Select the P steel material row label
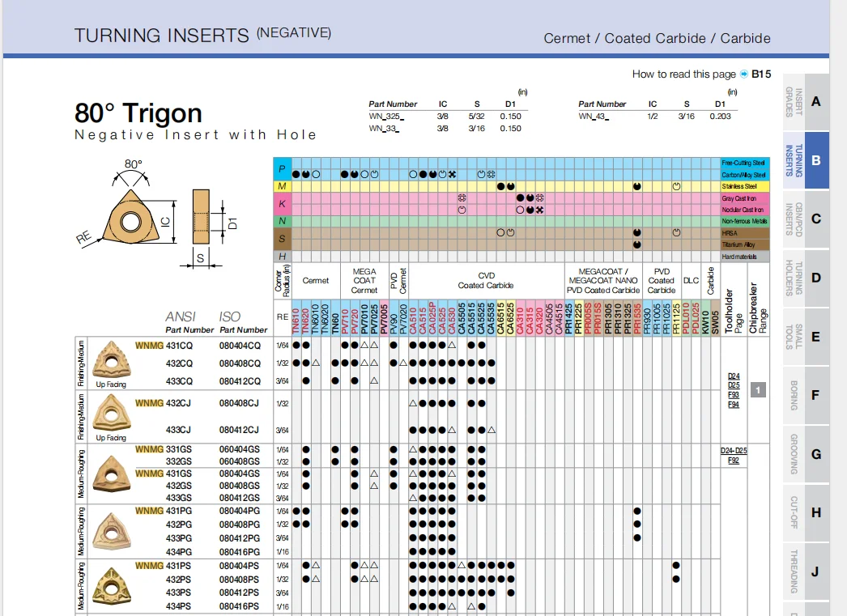This screenshot has height=616, width=847. tap(282, 169)
